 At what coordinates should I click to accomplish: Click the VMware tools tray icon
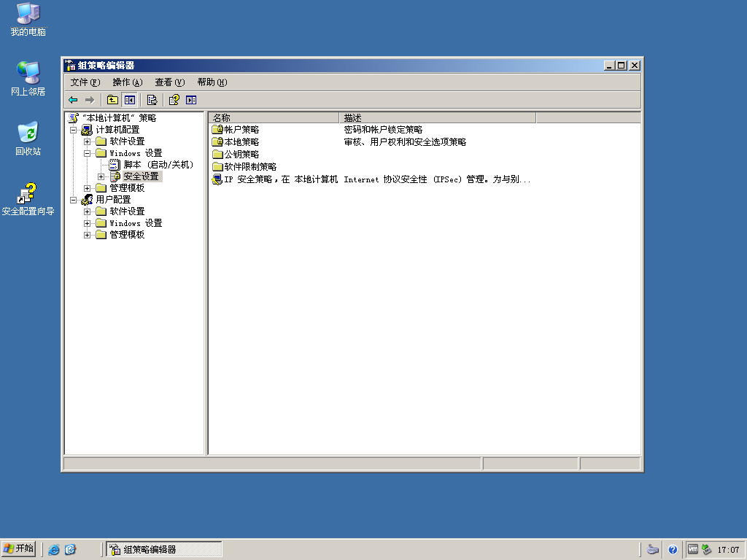pyautogui.click(x=693, y=550)
